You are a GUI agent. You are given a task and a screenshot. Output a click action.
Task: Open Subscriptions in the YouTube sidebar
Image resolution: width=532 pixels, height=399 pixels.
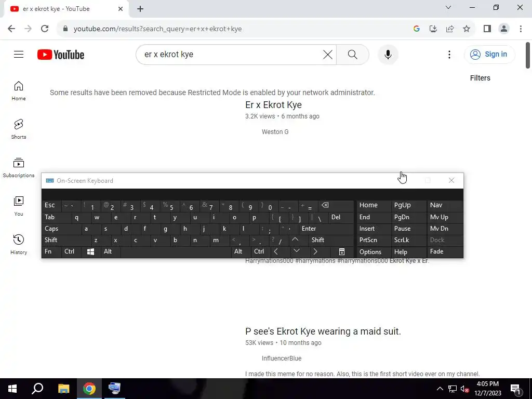pos(19,168)
